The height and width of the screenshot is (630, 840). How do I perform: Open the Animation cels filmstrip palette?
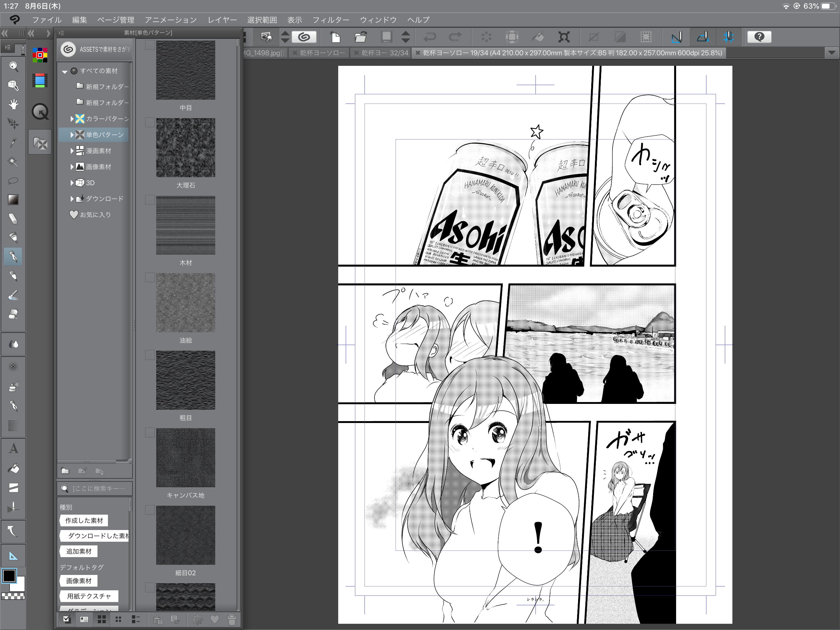pyautogui.click(x=40, y=81)
